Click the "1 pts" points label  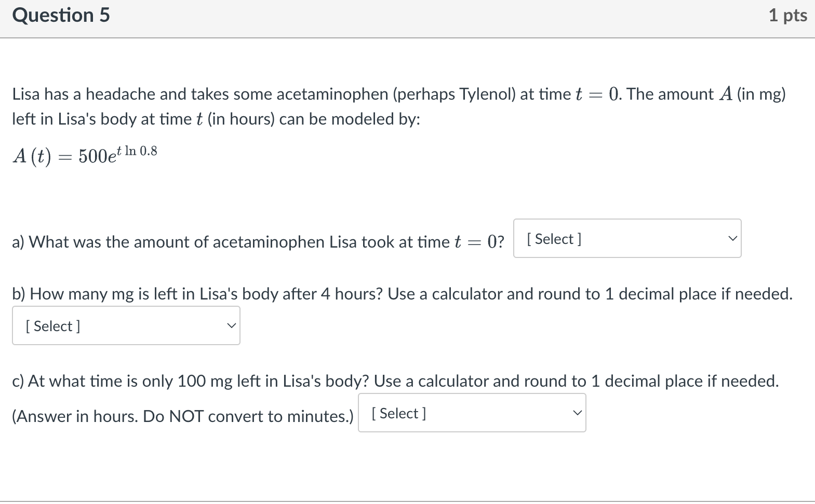click(787, 16)
